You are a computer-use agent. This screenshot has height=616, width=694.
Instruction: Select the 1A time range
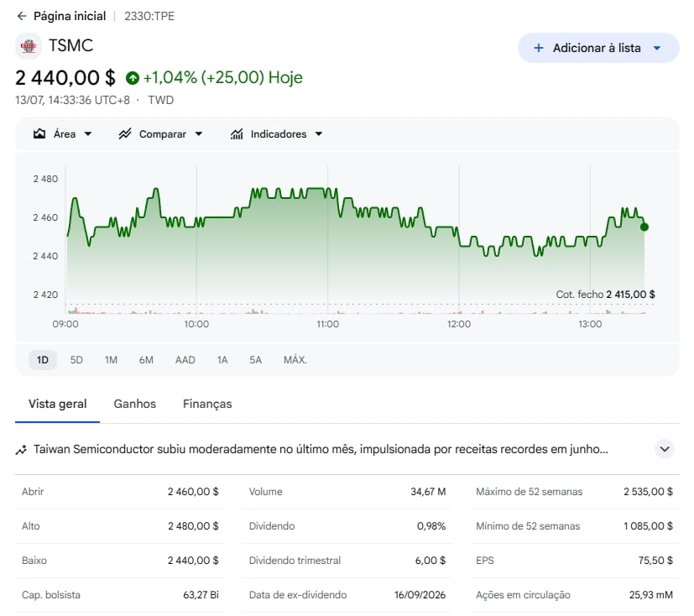[x=222, y=360]
